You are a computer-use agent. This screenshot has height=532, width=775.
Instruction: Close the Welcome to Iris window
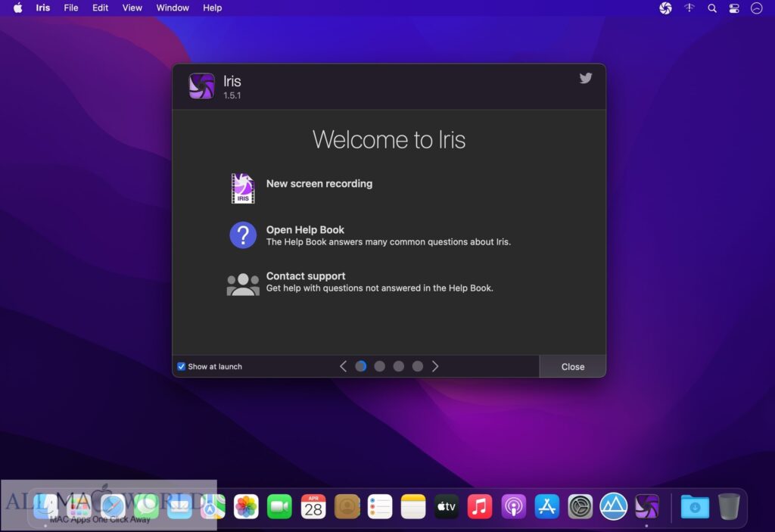pos(572,366)
